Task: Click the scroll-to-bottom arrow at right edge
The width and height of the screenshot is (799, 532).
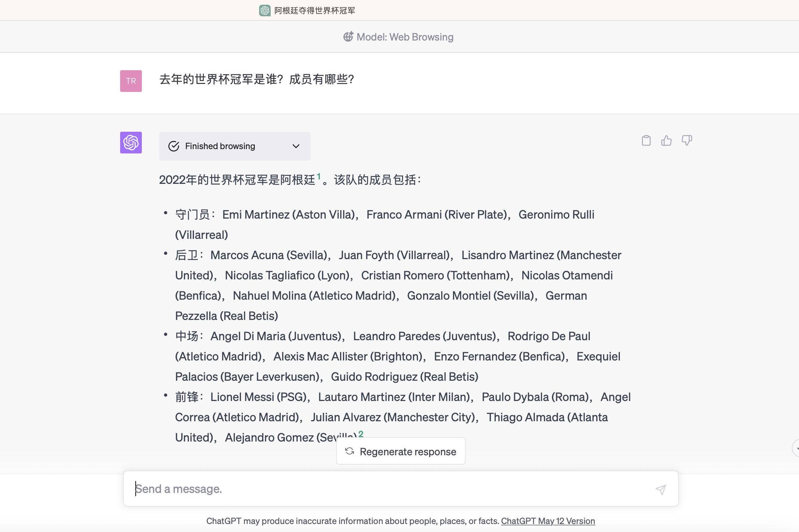Action: pyautogui.click(x=796, y=448)
